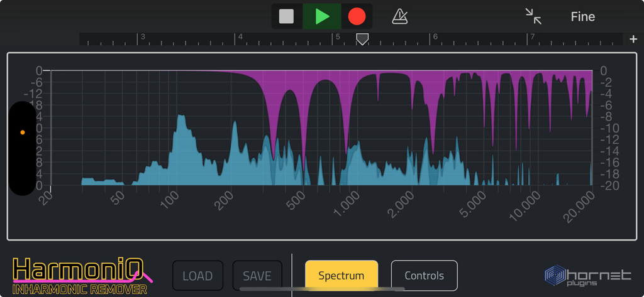The height and width of the screenshot is (297, 644).
Task: Click the 20.000 frequency label on the axis
Action: tap(580, 207)
